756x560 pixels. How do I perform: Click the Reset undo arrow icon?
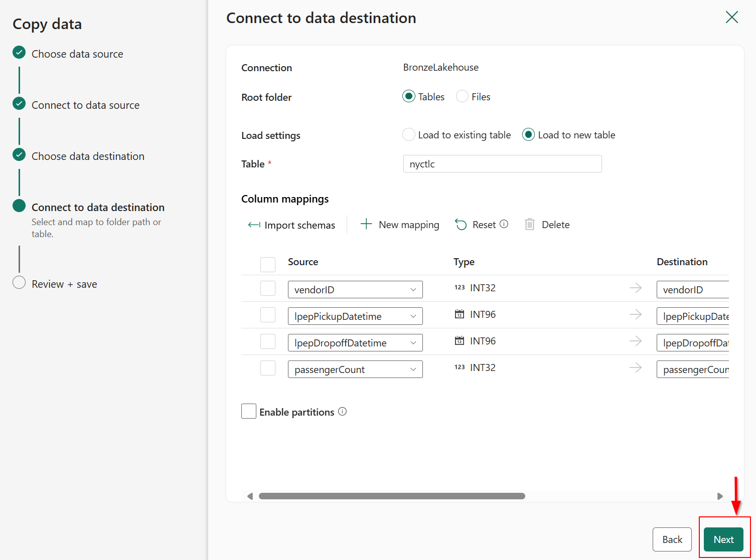(461, 225)
